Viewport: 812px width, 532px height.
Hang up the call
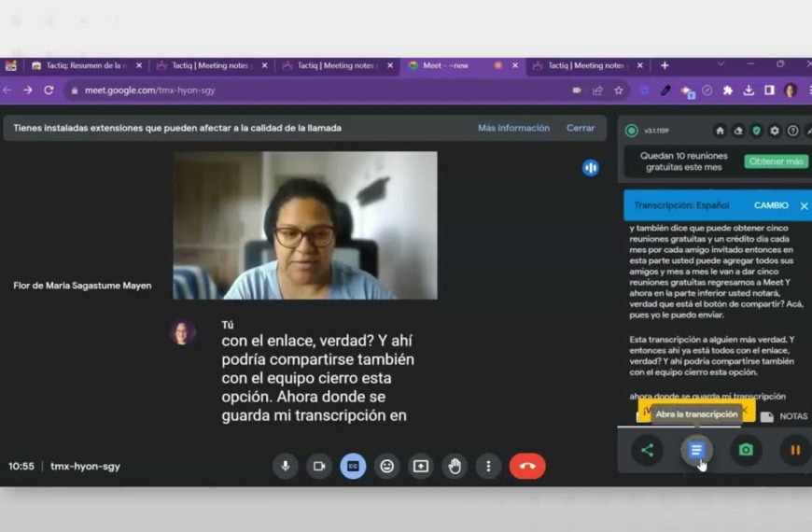(x=527, y=467)
